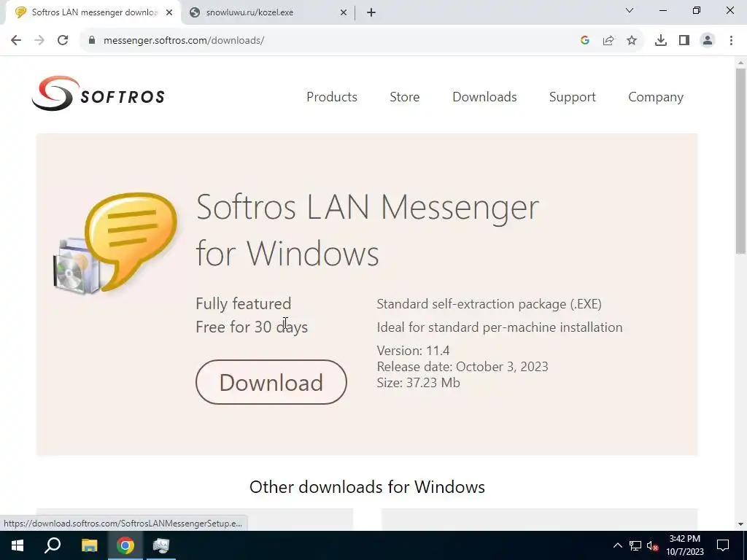The width and height of the screenshot is (747, 560).
Task: Click "Standard self-extraction package (.EXE)" text
Action: [x=489, y=304]
